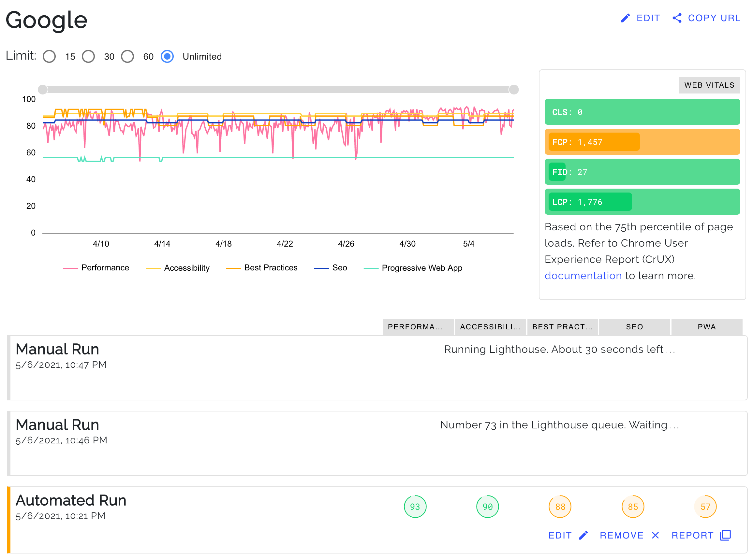Image resolution: width=753 pixels, height=560 pixels.
Task: Select the 30 limit radio button
Action: tap(89, 56)
